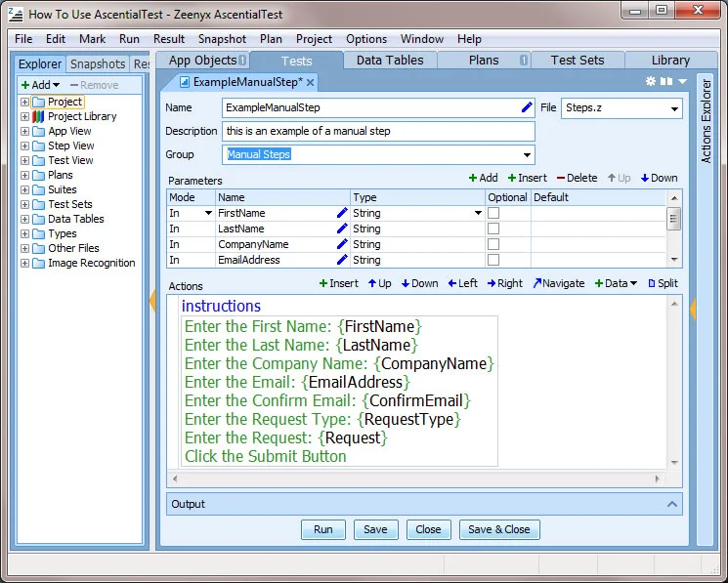Expand the Test View tree node
The width and height of the screenshot is (728, 583).
coord(25,160)
